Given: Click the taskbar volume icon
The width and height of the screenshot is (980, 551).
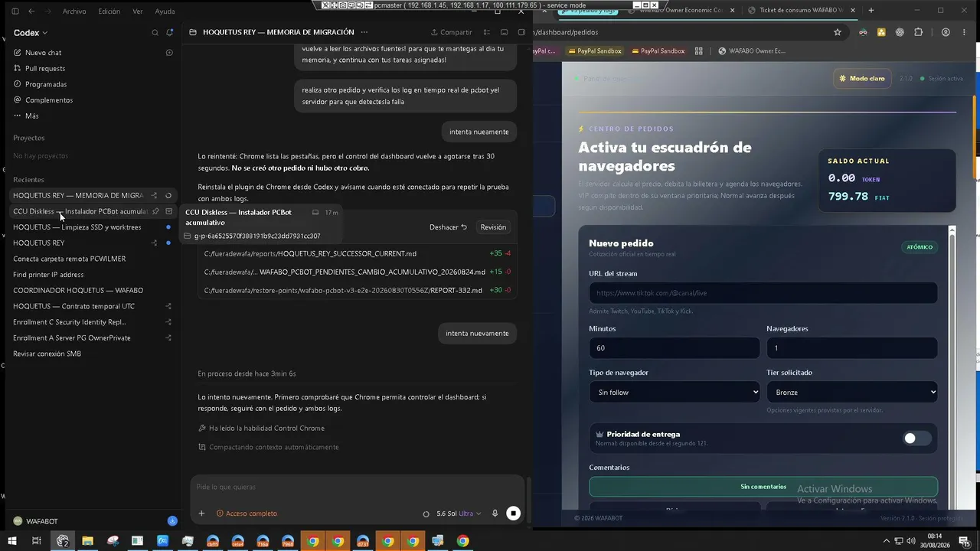Looking at the screenshot, I should 913,541.
